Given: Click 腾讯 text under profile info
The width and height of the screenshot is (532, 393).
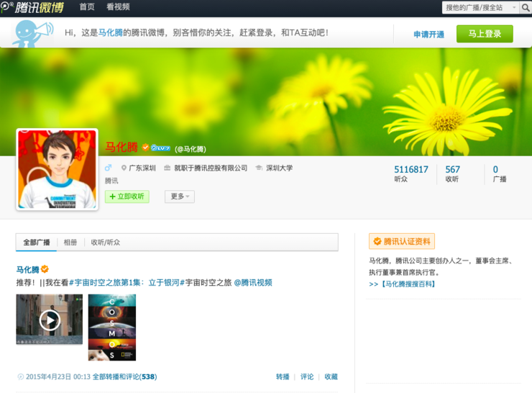Looking at the screenshot, I should click(111, 181).
